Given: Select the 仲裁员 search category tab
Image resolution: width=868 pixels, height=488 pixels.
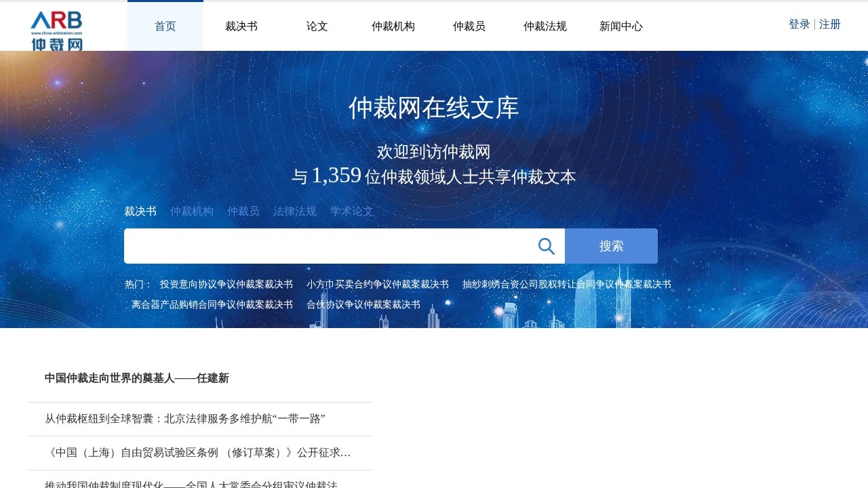Looking at the screenshot, I should 243,211.
